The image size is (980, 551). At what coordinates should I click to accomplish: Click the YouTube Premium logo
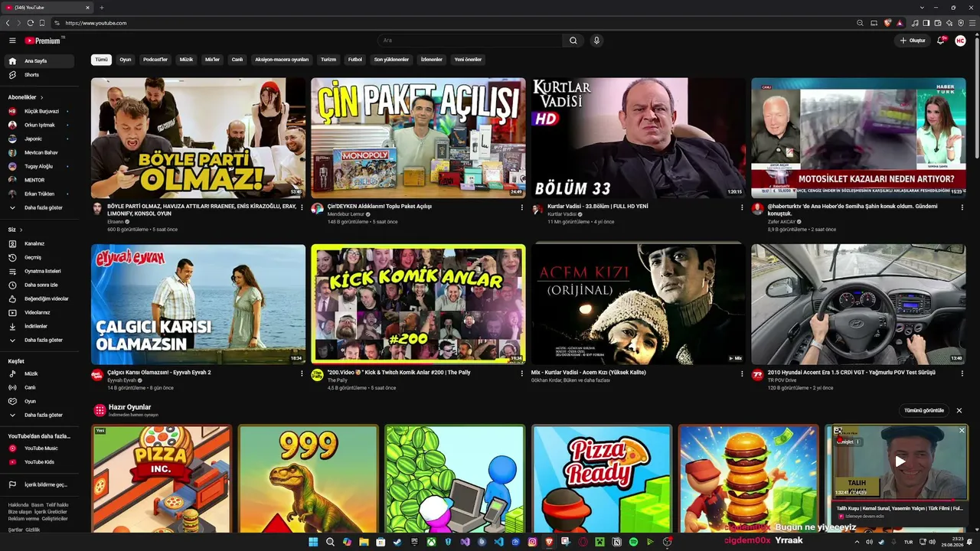[x=43, y=41]
